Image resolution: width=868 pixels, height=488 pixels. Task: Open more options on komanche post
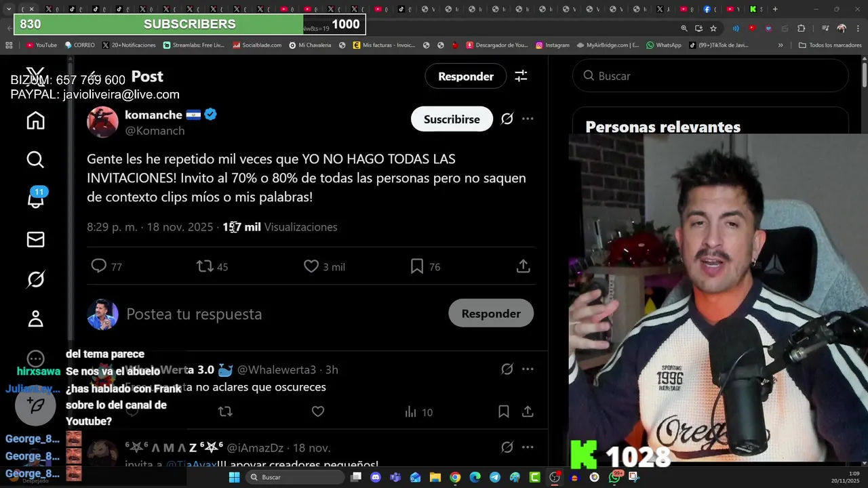[x=528, y=119]
